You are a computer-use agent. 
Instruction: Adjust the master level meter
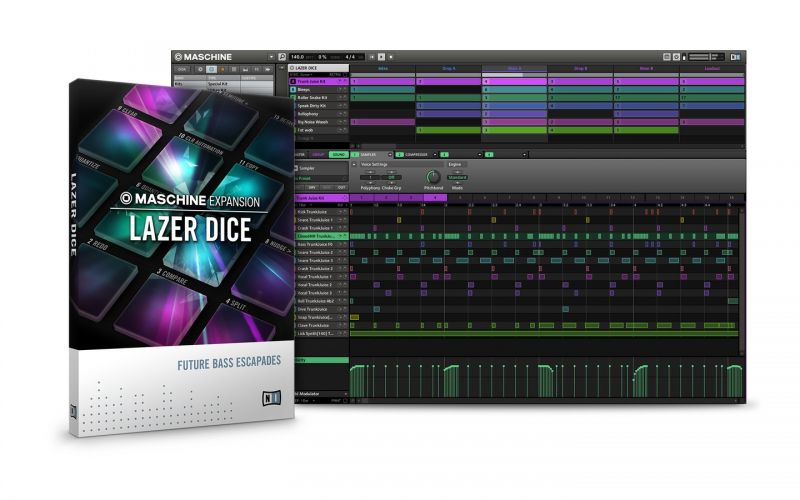[707, 57]
